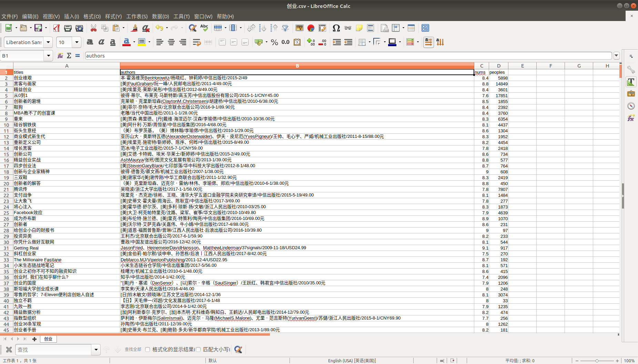
Task: Select row 10 header
Action: pyautogui.click(x=7, y=125)
